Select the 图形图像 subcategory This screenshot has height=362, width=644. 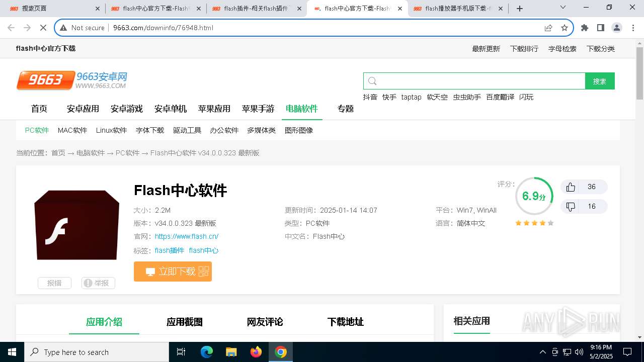(299, 130)
